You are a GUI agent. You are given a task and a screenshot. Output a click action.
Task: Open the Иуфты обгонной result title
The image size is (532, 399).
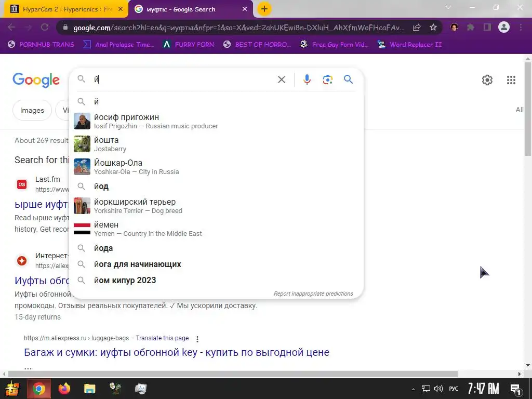click(42, 281)
